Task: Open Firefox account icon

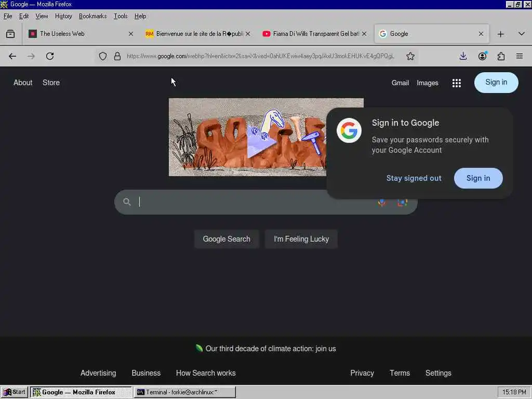Action: 482,56
